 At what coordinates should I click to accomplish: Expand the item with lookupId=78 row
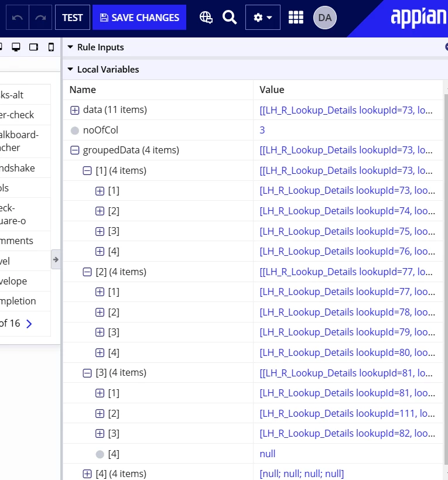click(100, 312)
